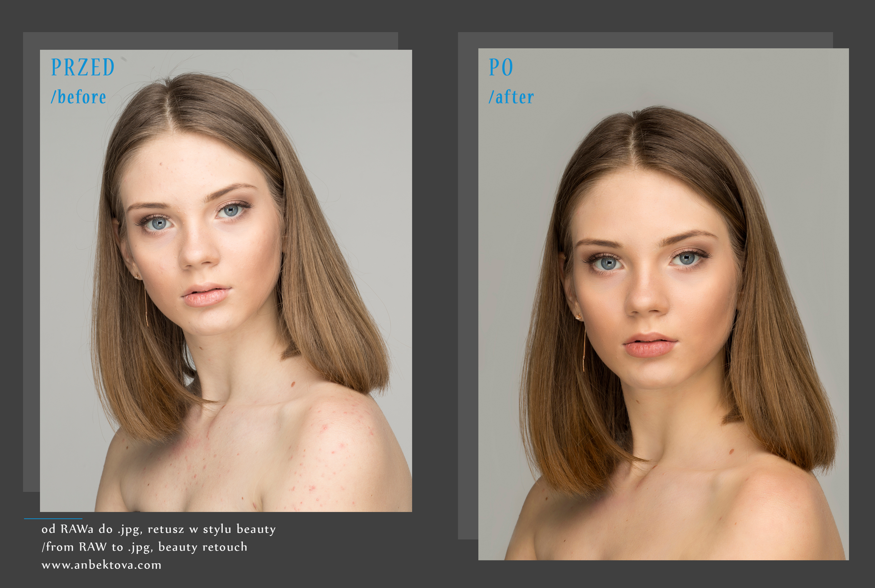Open the www.anbektova.com link
Viewport: 875px width, 588px height.
pyautogui.click(x=101, y=565)
